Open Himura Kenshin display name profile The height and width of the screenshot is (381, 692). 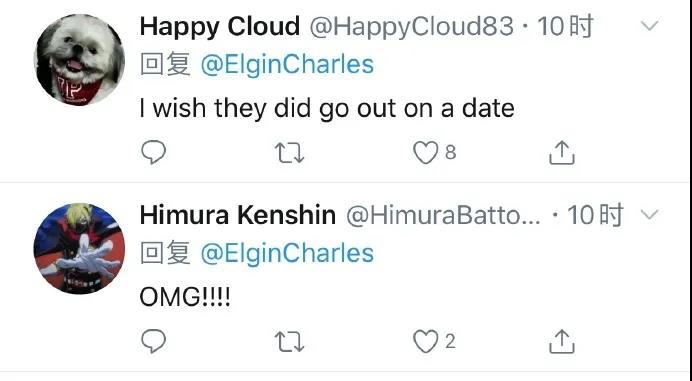click(x=238, y=215)
